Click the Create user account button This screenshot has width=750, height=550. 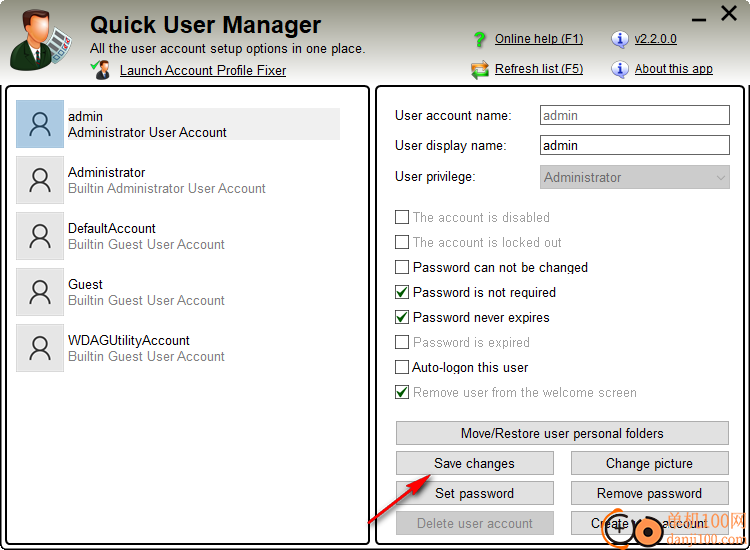[650, 523]
